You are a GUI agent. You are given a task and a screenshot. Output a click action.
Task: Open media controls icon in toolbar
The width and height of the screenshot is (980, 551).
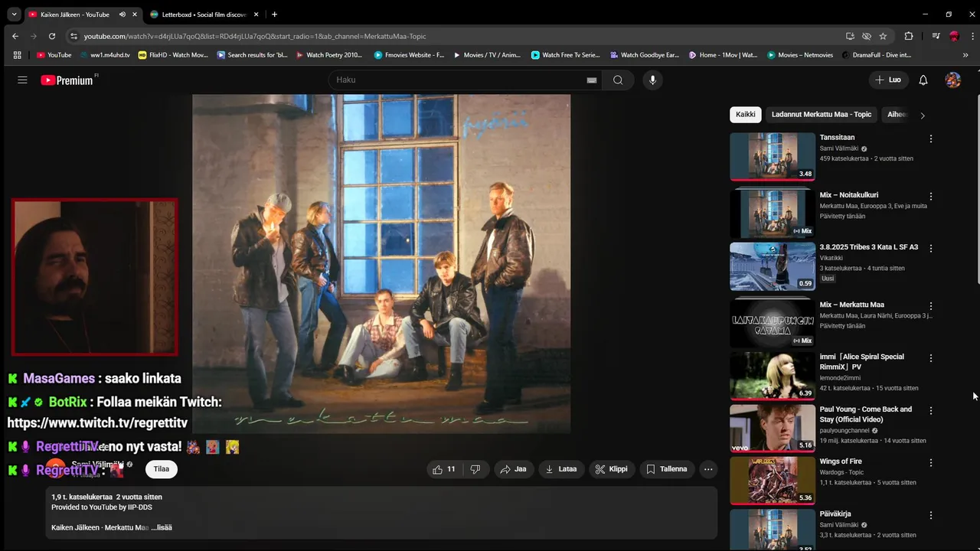(936, 36)
